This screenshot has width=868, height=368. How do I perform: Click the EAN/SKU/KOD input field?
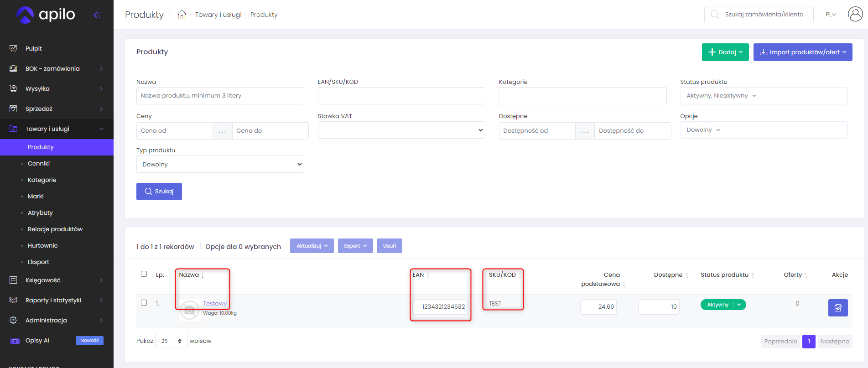[401, 96]
